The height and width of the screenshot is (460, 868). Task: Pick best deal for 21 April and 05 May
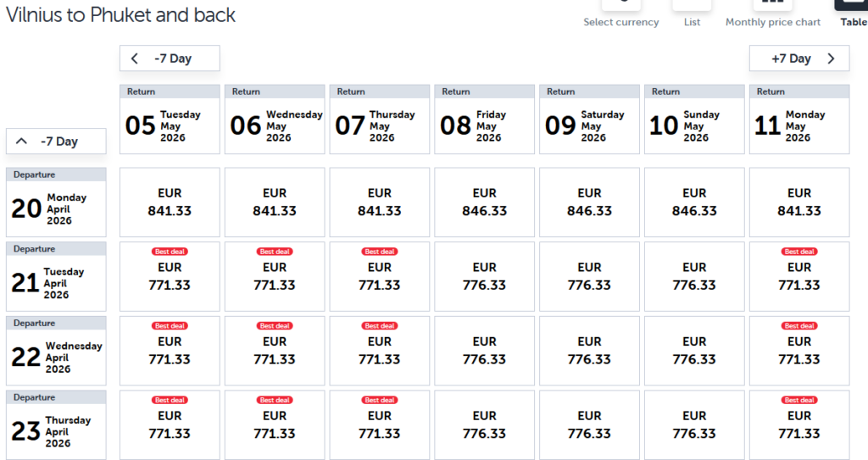(170, 276)
